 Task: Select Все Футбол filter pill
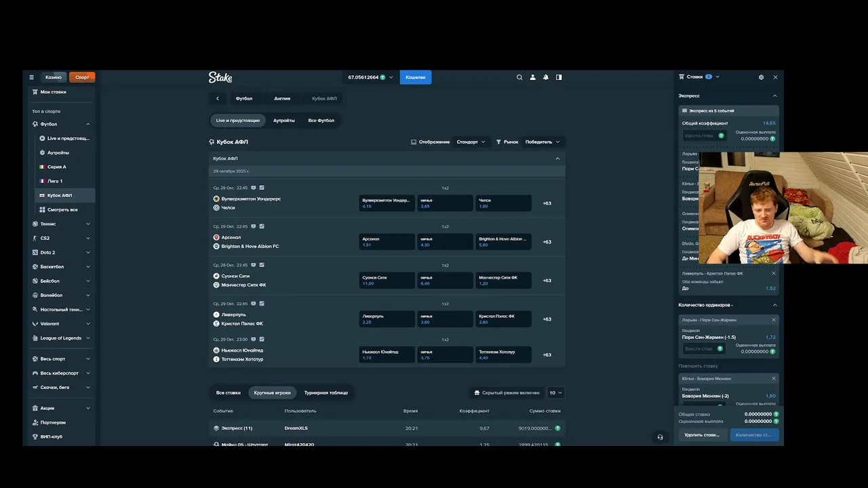[321, 121]
